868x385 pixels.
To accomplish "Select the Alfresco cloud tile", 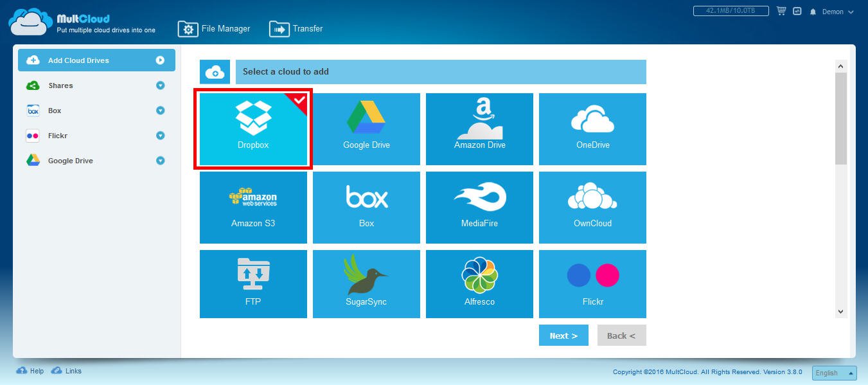I will (479, 284).
